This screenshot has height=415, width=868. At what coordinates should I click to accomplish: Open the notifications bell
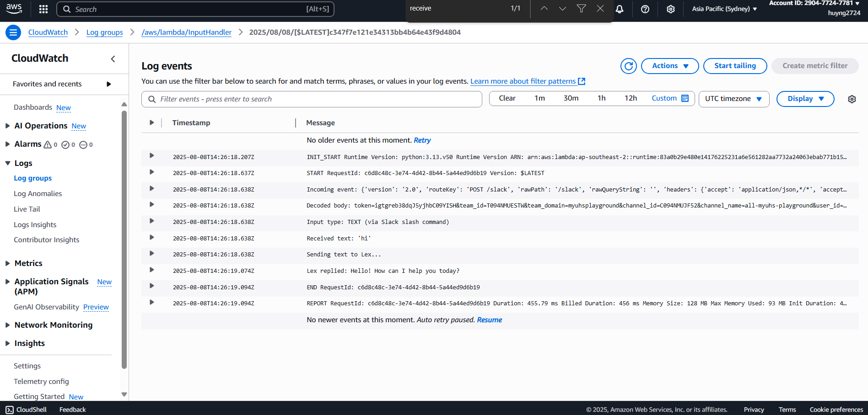pyautogui.click(x=620, y=9)
